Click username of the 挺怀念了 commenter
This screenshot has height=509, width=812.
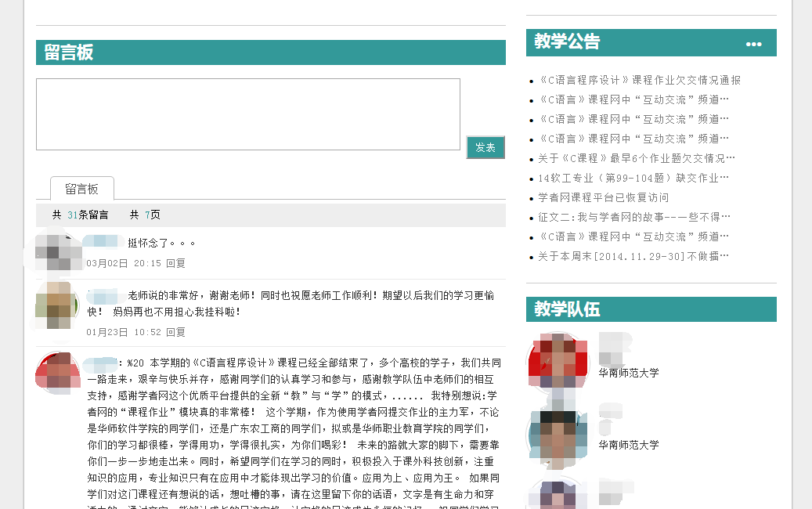point(104,243)
